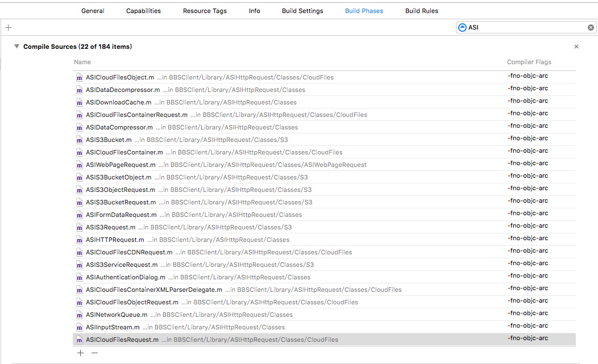Select the Capabilities tab
Screen dimensions: 598x364
pos(143,11)
